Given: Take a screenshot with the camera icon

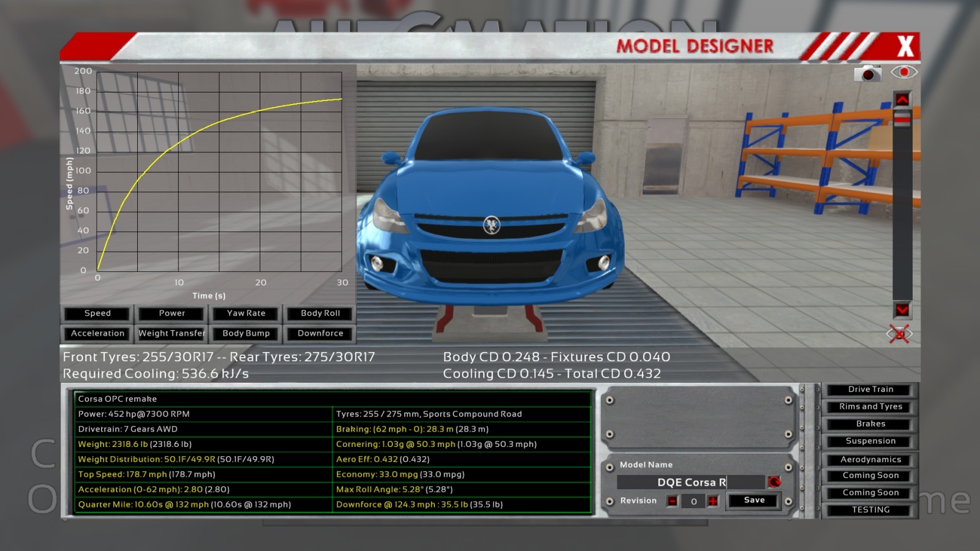Looking at the screenshot, I should coord(868,73).
